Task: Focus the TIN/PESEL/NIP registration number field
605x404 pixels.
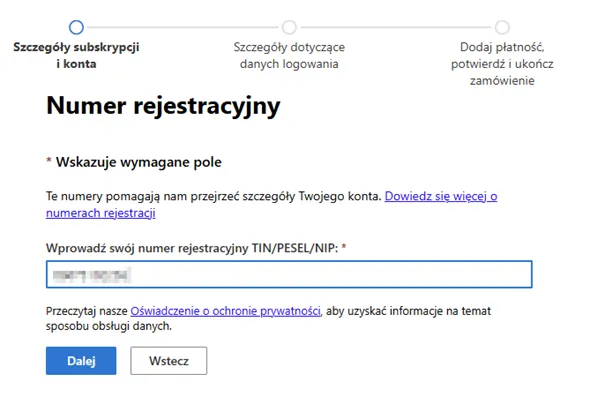Action: [288, 274]
